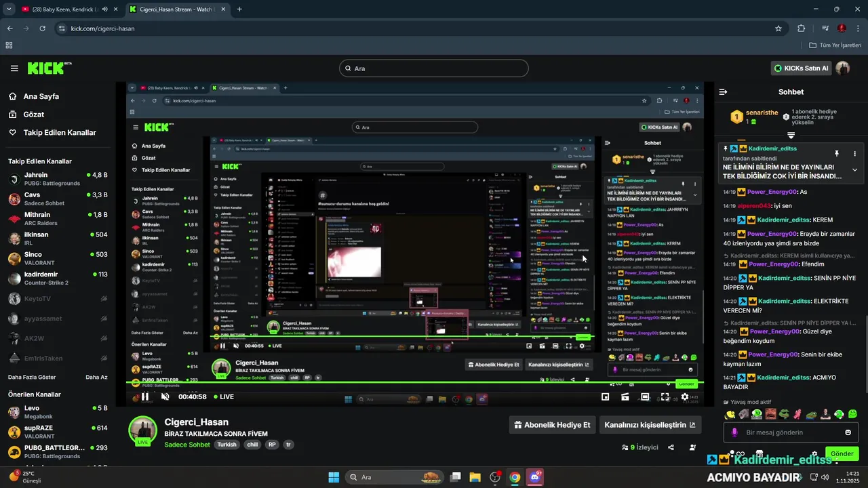Click the 9 İzleyici viewer count
The height and width of the screenshot is (488, 868).
tap(640, 447)
